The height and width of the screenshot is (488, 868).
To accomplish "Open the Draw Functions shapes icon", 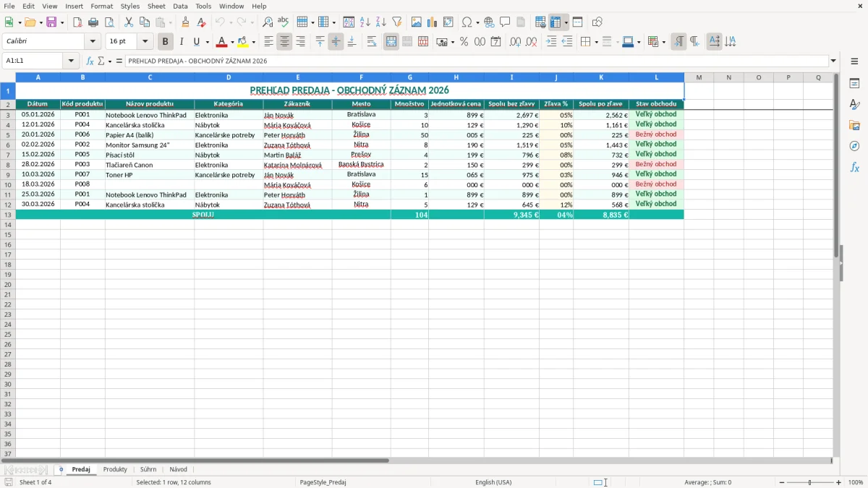I will [597, 22].
